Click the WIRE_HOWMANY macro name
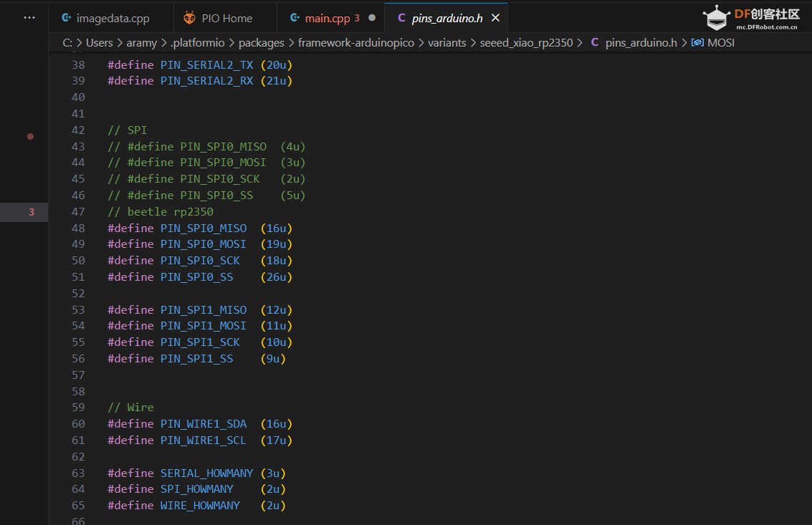Image resolution: width=812 pixels, height=525 pixels. click(x=200, y=506)
